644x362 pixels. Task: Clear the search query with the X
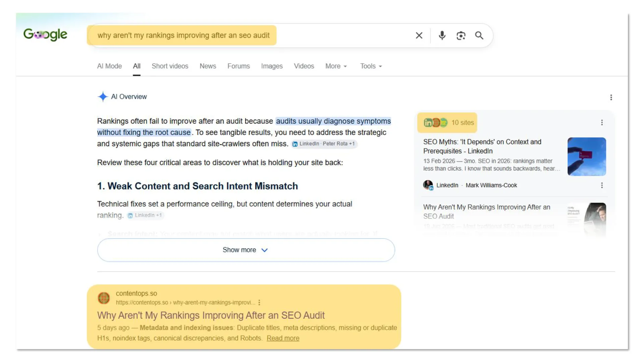click(419, 36)
